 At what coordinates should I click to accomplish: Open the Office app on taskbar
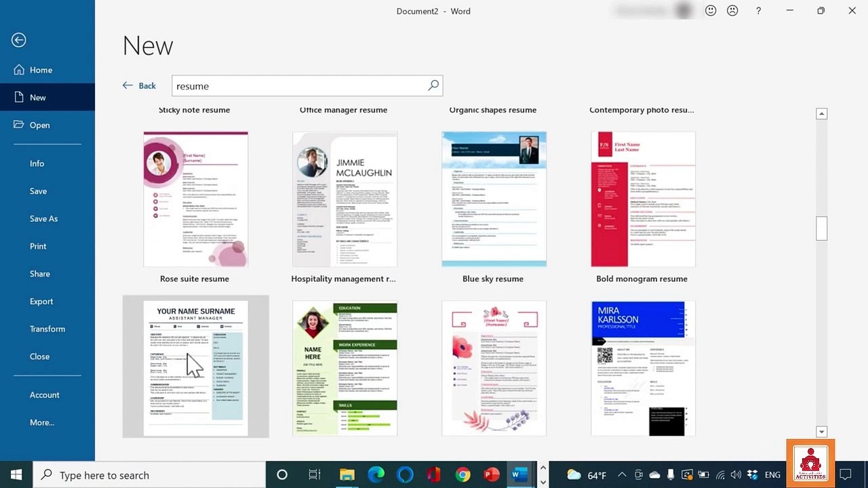[x=434, y=474]
